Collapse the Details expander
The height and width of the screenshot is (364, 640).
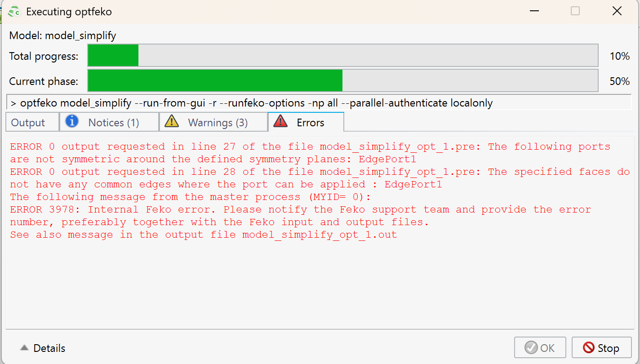[43, 348]
